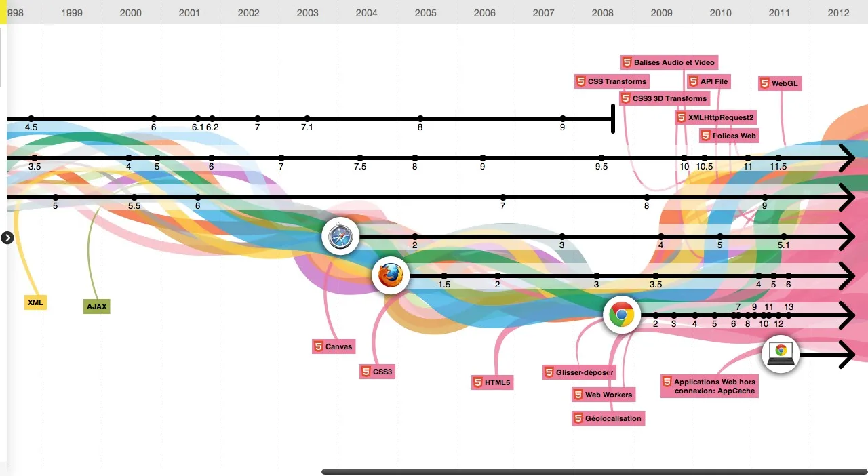Viewport: 868px width, 476px height.
Task: Open the API File label
Action: (709, 81)
